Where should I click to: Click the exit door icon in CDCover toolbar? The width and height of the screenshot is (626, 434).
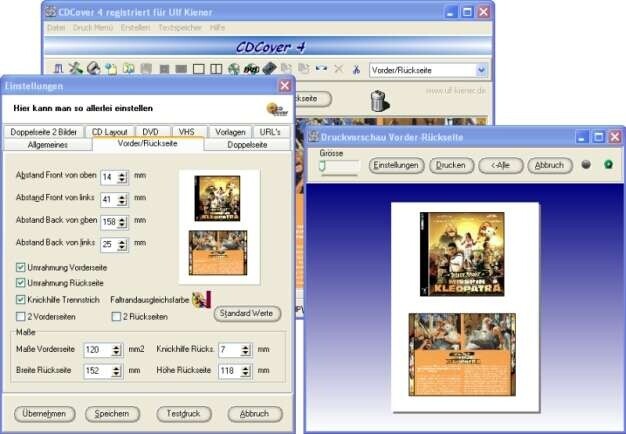coord(59,69)
